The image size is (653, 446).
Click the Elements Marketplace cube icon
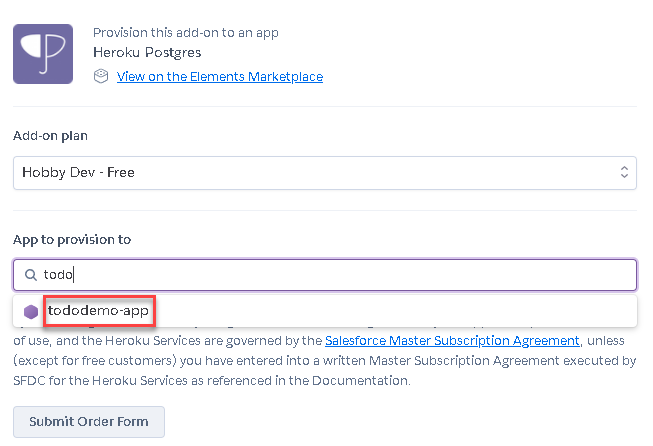pos(100,76)
